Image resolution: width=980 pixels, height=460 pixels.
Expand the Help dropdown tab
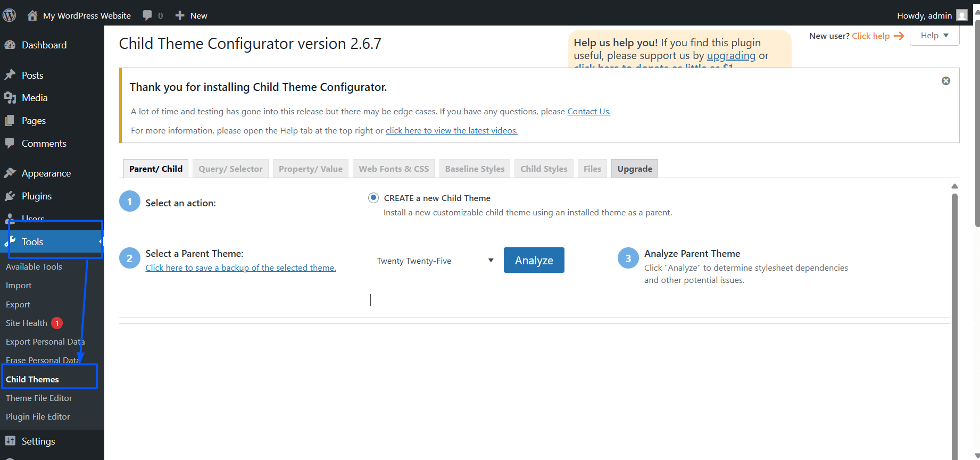pos(934,36)
